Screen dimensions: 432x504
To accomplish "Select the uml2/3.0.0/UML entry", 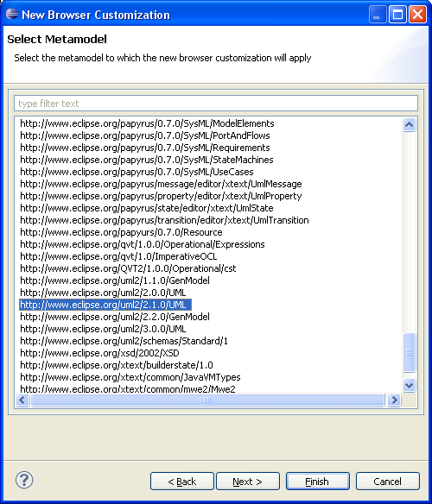I will [103, 329].
